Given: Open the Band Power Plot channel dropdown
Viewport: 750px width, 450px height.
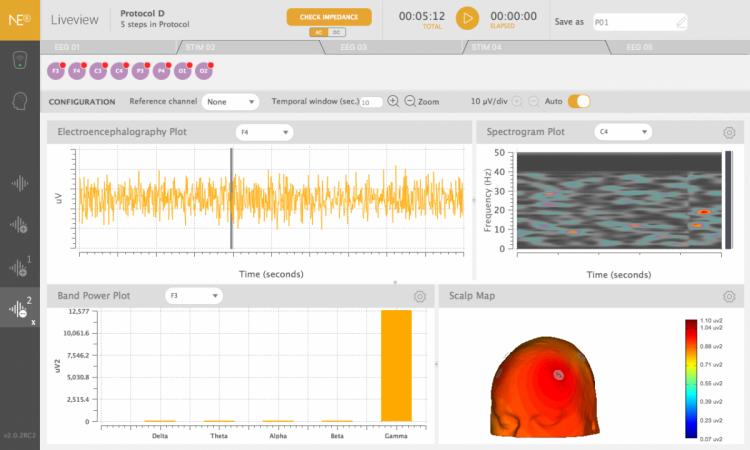Looking at the screenshot, I should click(x=194, y=296).
